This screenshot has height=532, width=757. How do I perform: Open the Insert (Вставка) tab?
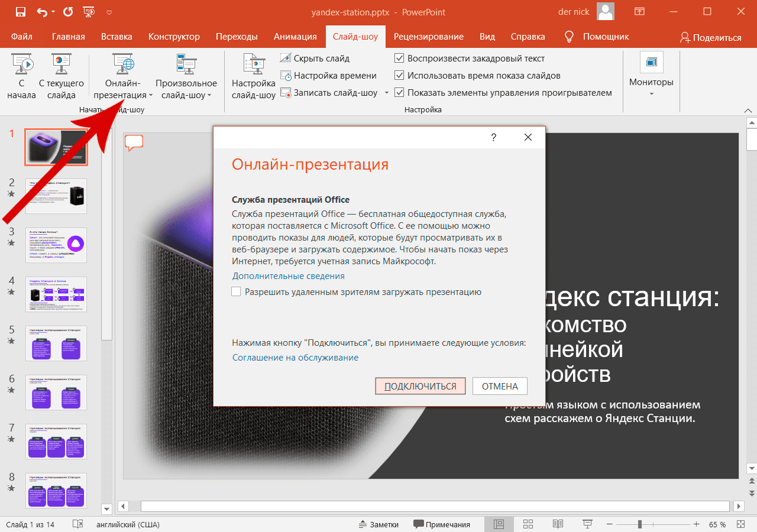coord(117,37)
